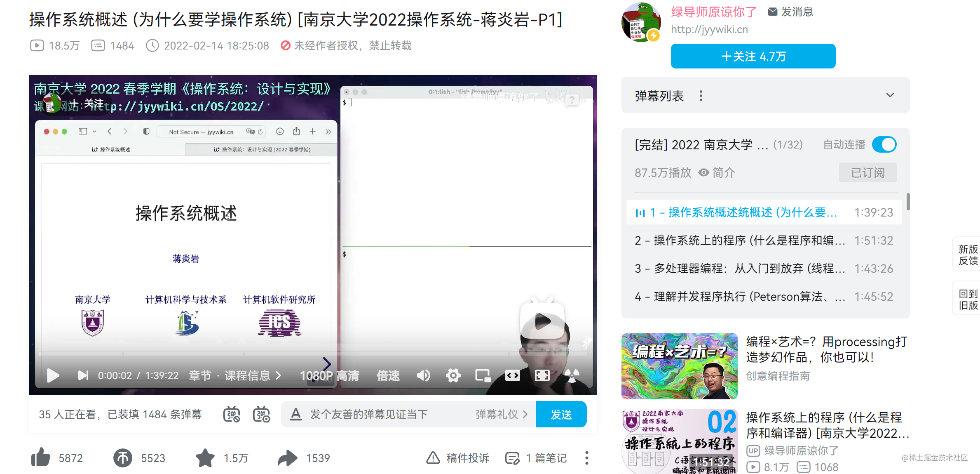The height and width of the screenshot is (474, 980).
Task: Mute the video volume icon
Action: coord(423,375)
